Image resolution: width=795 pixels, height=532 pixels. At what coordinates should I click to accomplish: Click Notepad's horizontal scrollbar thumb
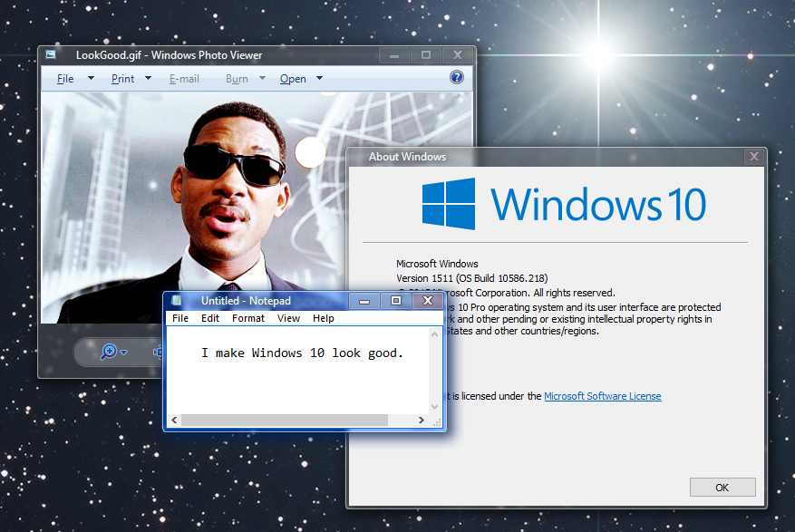[x=285, y=420]
